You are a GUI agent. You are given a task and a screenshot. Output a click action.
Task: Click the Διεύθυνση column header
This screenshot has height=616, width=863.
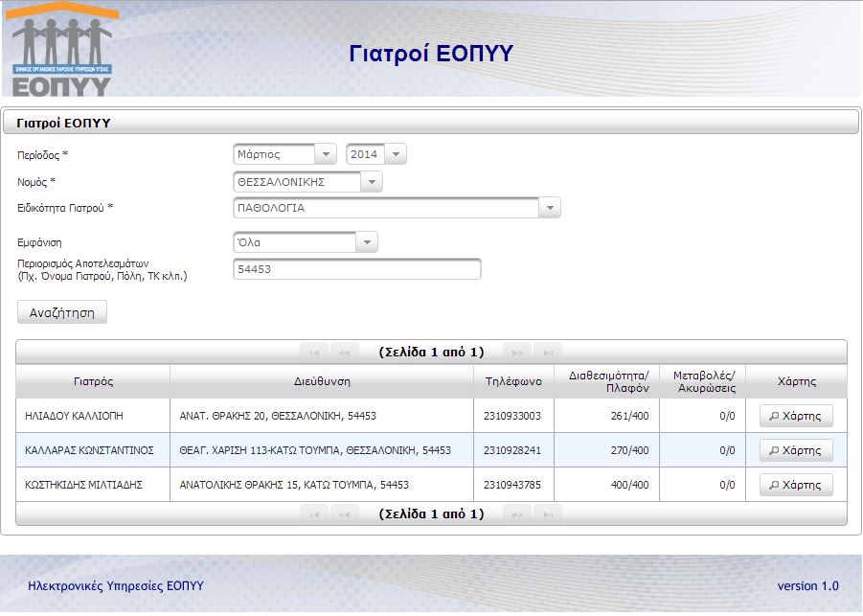point(322,381)
